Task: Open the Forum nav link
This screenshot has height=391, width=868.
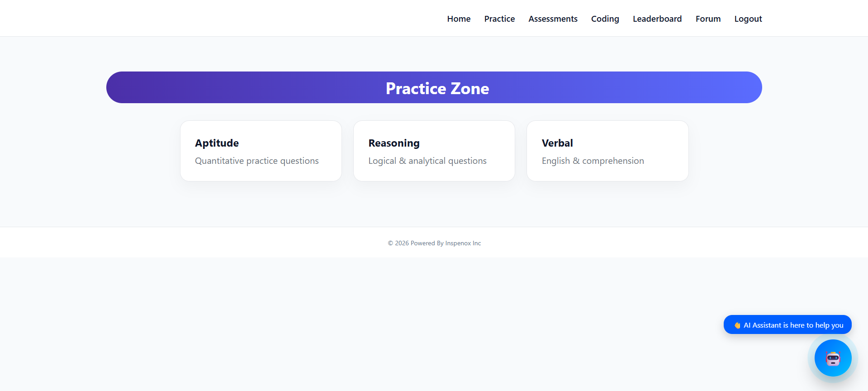Action: tap(708, 19)
